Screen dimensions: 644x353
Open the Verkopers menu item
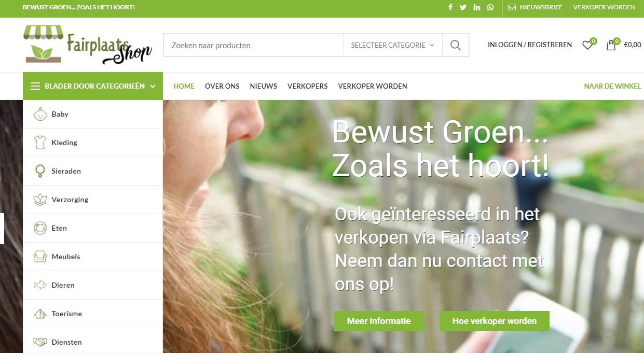click(308, 86)
